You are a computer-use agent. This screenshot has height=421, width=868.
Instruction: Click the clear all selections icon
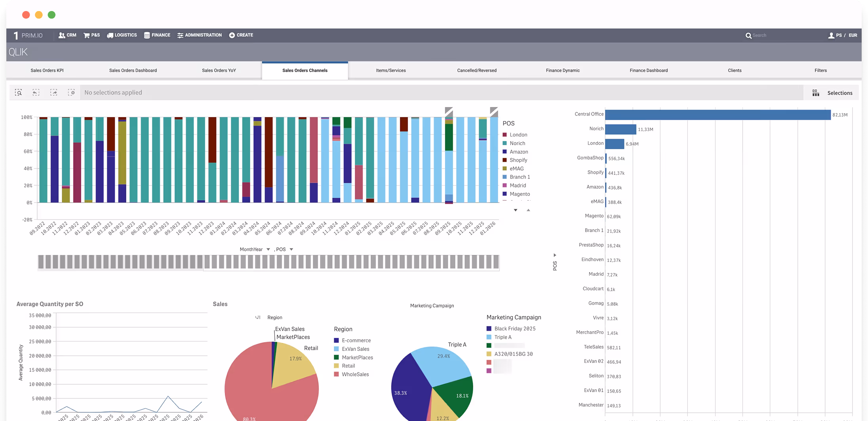click(71, 92)
